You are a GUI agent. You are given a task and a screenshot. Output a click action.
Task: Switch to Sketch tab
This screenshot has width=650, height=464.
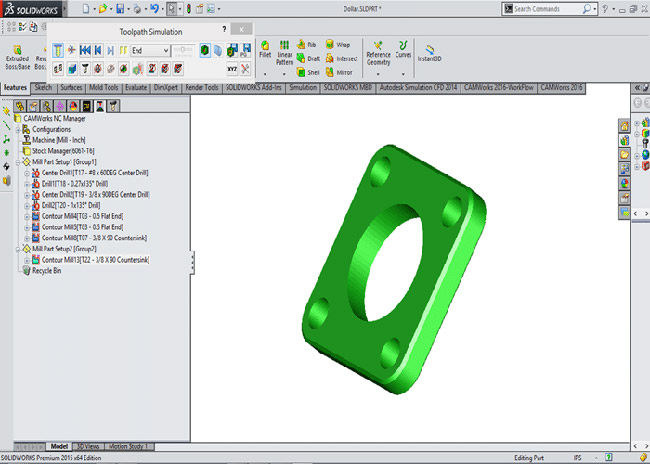43,87
